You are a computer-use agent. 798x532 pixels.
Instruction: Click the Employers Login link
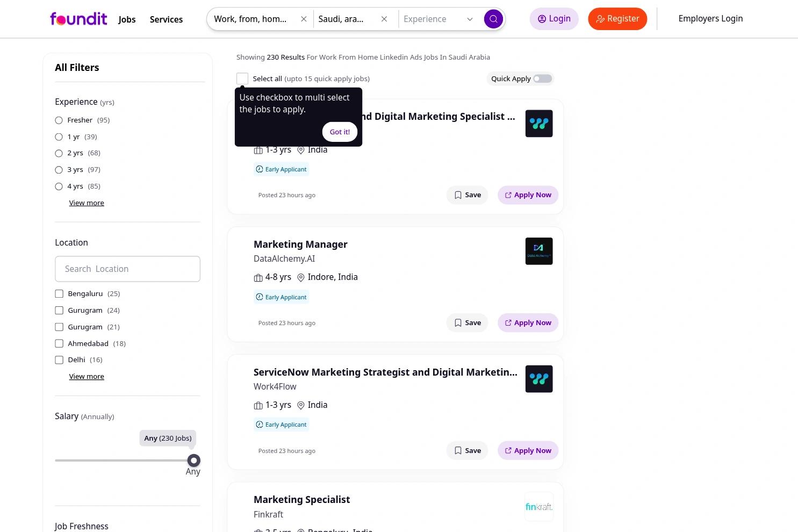click(710, 18)
